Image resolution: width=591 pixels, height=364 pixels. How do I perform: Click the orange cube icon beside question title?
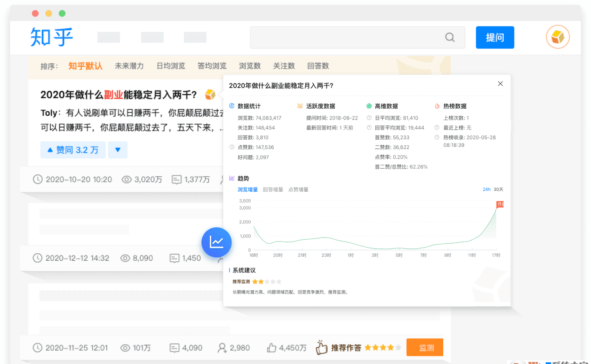[210, 95]
